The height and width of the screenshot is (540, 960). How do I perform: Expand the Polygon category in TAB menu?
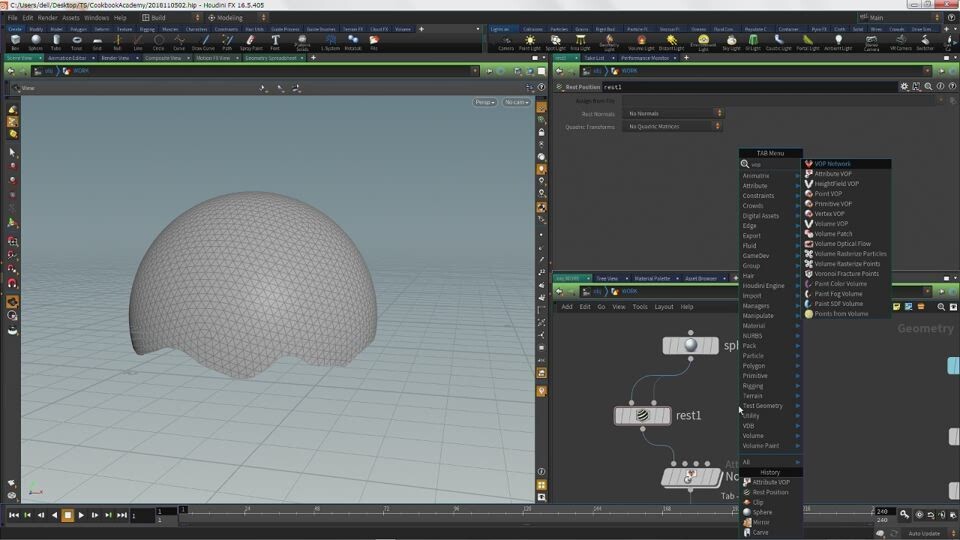(x=754, y=366)
